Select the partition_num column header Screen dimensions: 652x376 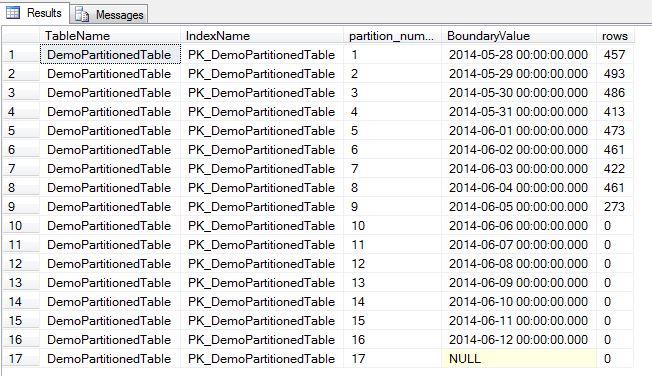point(393,36)
